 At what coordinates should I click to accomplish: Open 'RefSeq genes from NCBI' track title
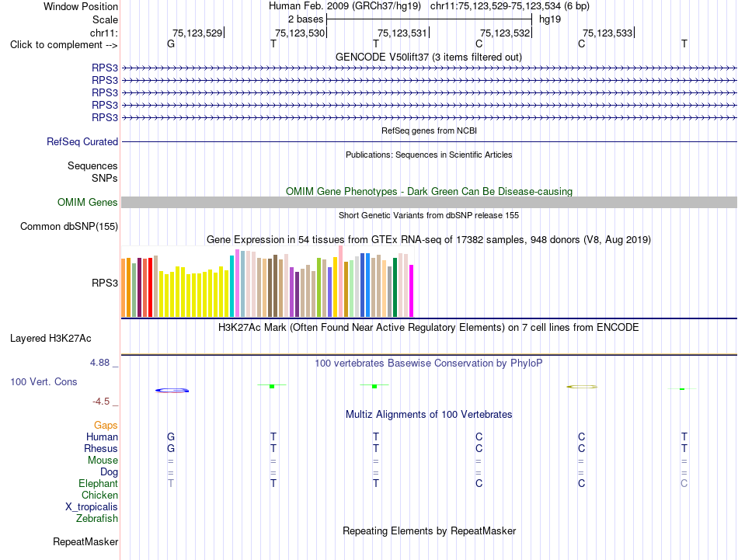point(429,130)
